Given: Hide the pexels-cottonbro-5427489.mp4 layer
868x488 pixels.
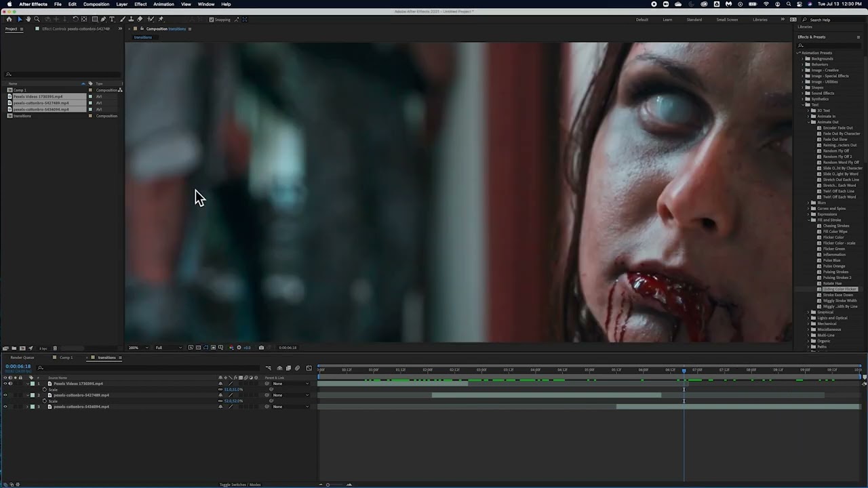Looking at the screenshot, I should [5, 395].
